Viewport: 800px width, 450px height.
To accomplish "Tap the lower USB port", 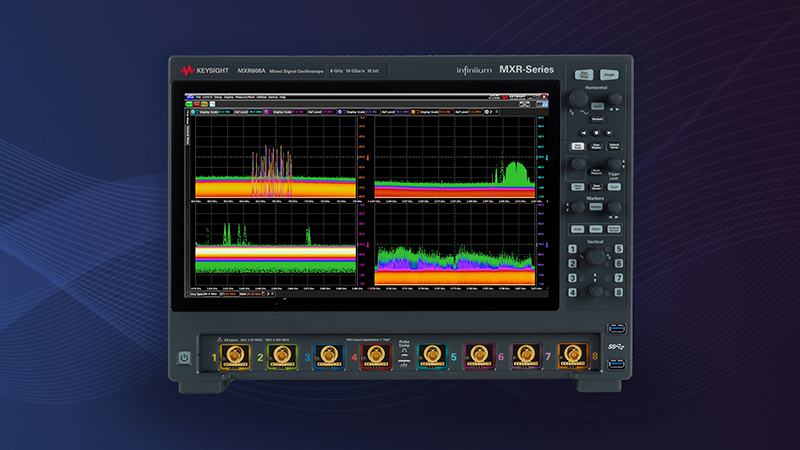I will coord(616,364).
